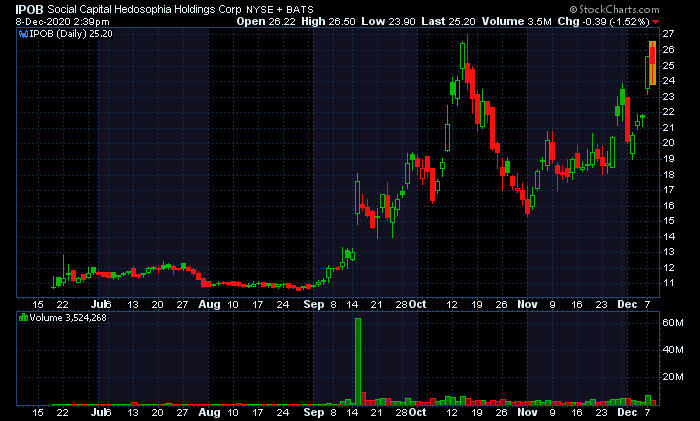Image resolution: width=700 pixels, height=421 pixels.
Task: Click the Sep label on price chart axis
Action: [313, 304]
